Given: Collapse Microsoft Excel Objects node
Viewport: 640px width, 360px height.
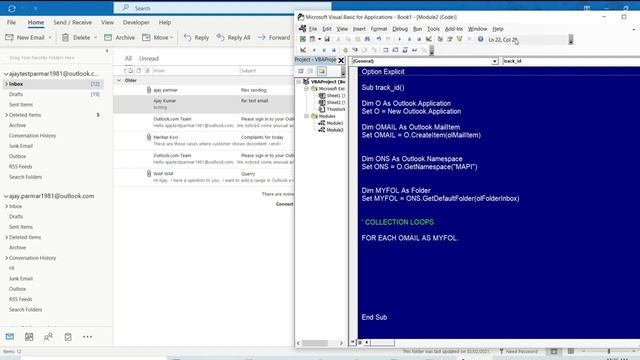Looking at the screenshot, I should (306, 89).
